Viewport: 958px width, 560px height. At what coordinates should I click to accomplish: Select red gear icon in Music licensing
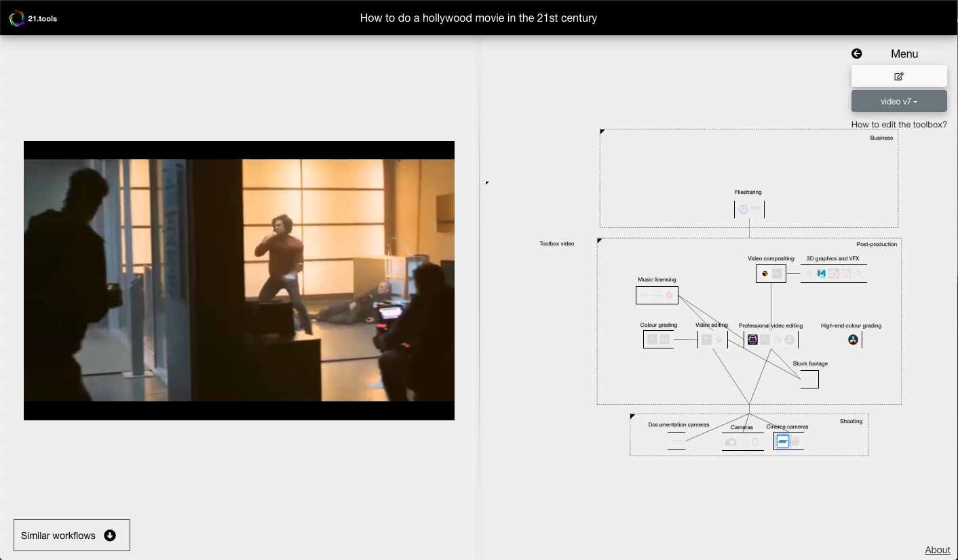click(669, 296)
